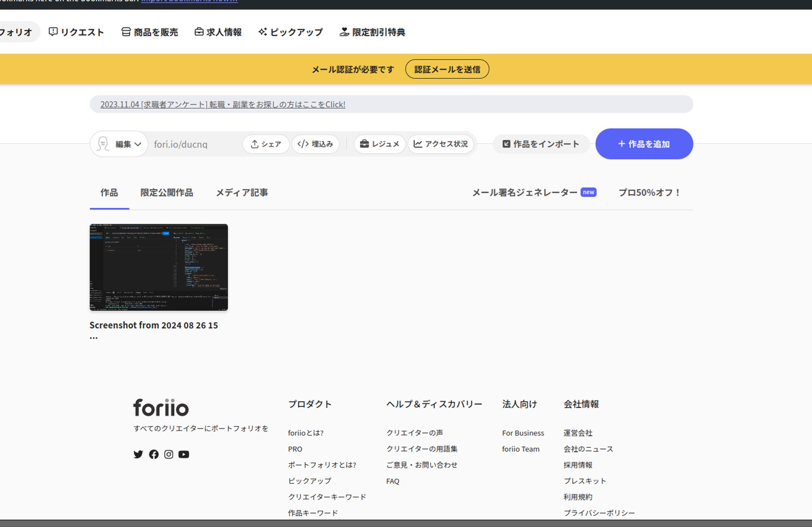This screenshot has width=812, height=527.
Task: Click the Instagram icon in footer
Action: click(x=168, y=454)
